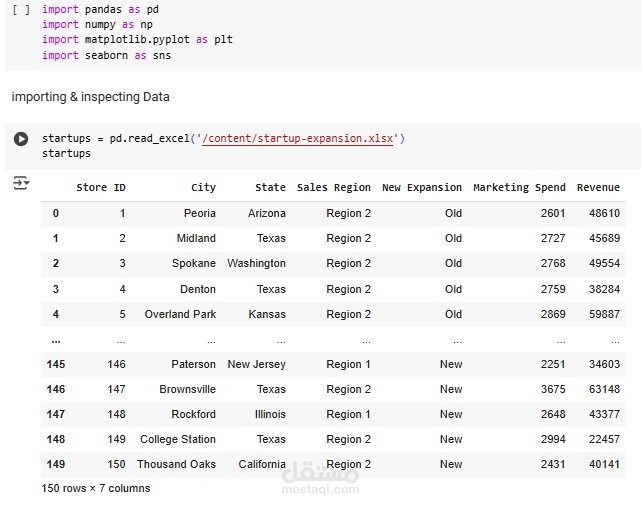
Task: Click marketing spend value 2768
Action: pos(553,263)
